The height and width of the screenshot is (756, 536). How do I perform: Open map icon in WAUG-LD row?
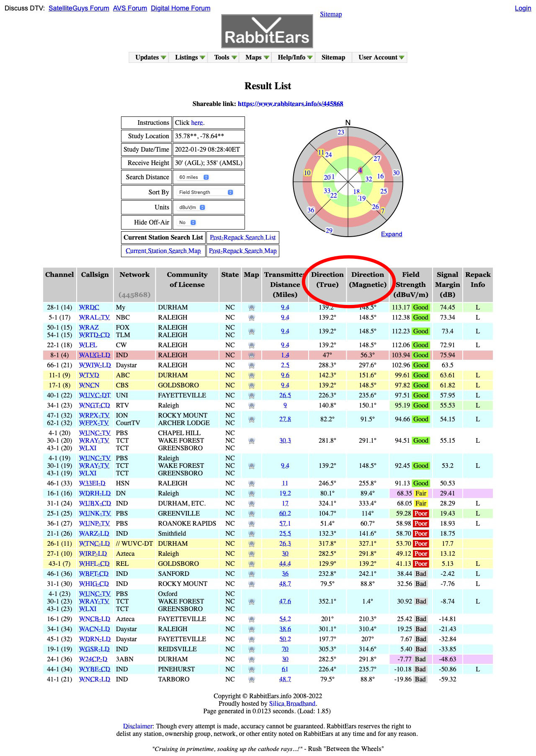coord(251,355)
